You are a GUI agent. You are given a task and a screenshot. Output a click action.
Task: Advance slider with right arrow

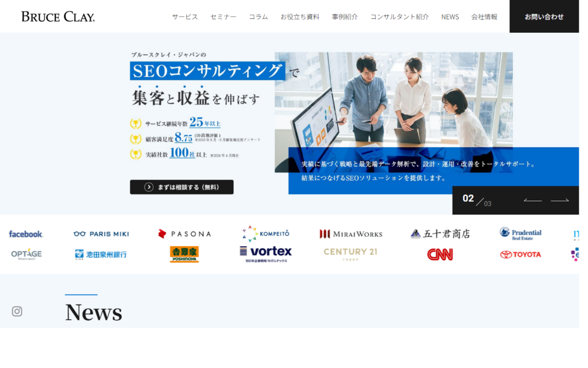tap(560, 201)
